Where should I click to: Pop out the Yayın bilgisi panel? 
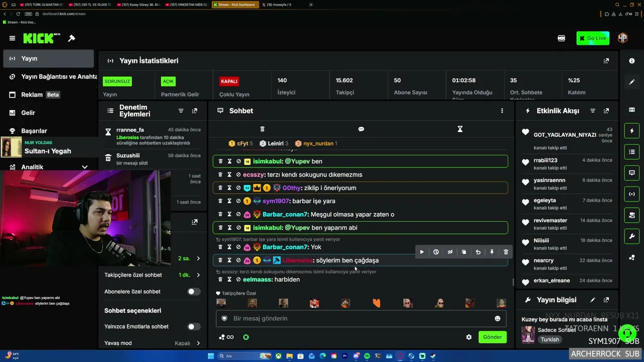[606, 300]
